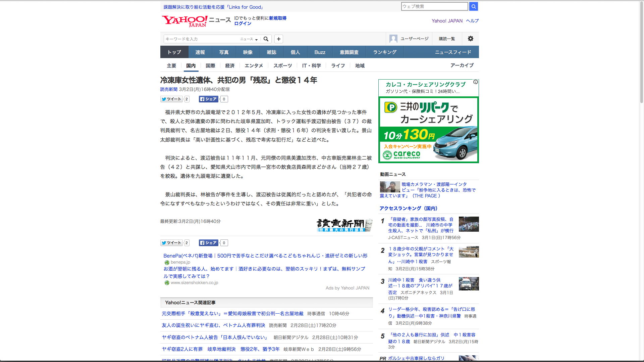Click the plus button beside keyword search
Image resolution: width=644 pixels, height=362 pixels.
(x=278, y=39)
